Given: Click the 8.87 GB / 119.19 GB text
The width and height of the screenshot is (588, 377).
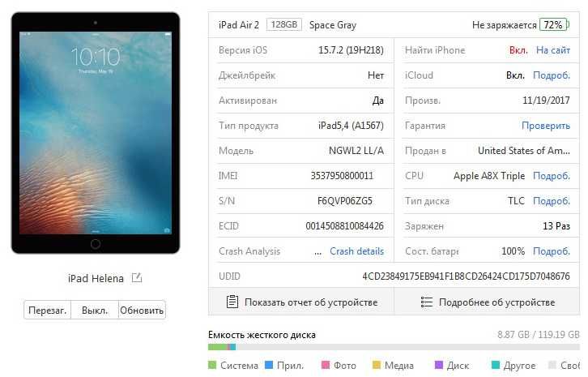Looking at the screenshot, I should 539,335.
